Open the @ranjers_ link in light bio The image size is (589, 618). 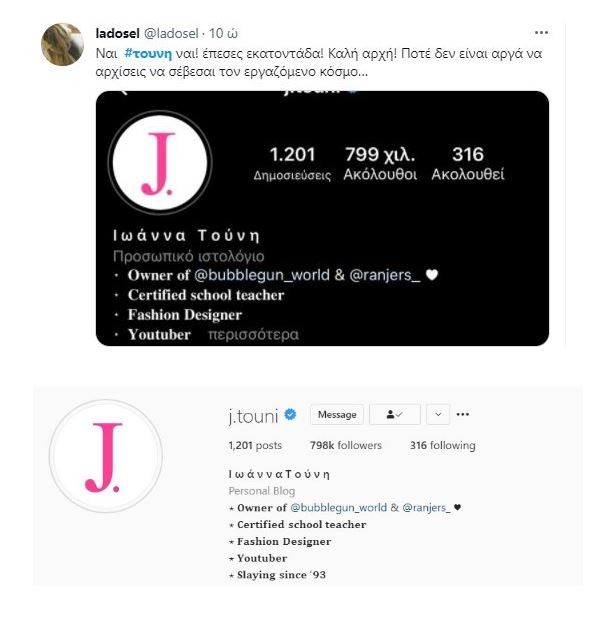pos(426,508)
